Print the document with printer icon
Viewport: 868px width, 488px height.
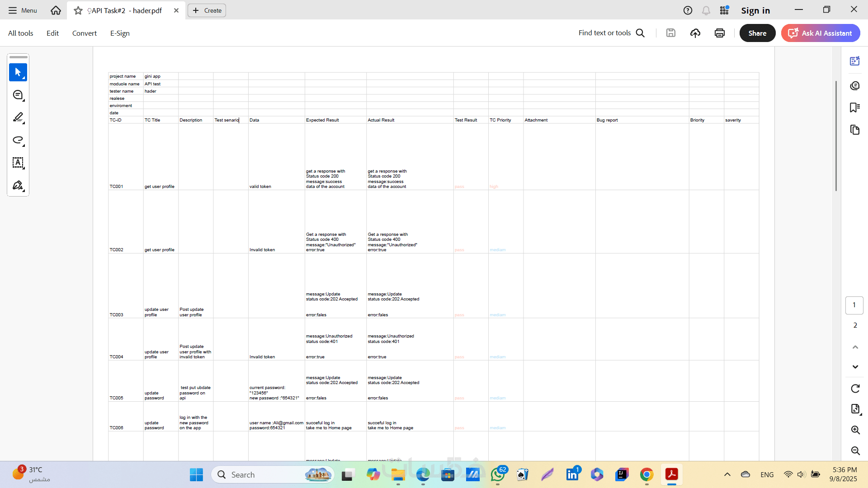pyautogui.click(x=720, y=33)
